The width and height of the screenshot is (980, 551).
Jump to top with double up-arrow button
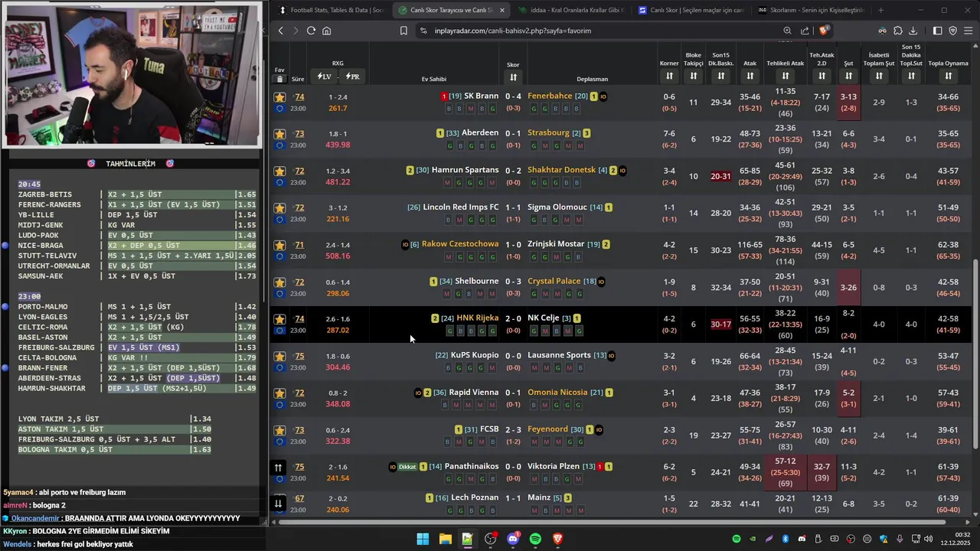[x=278, y=468]
